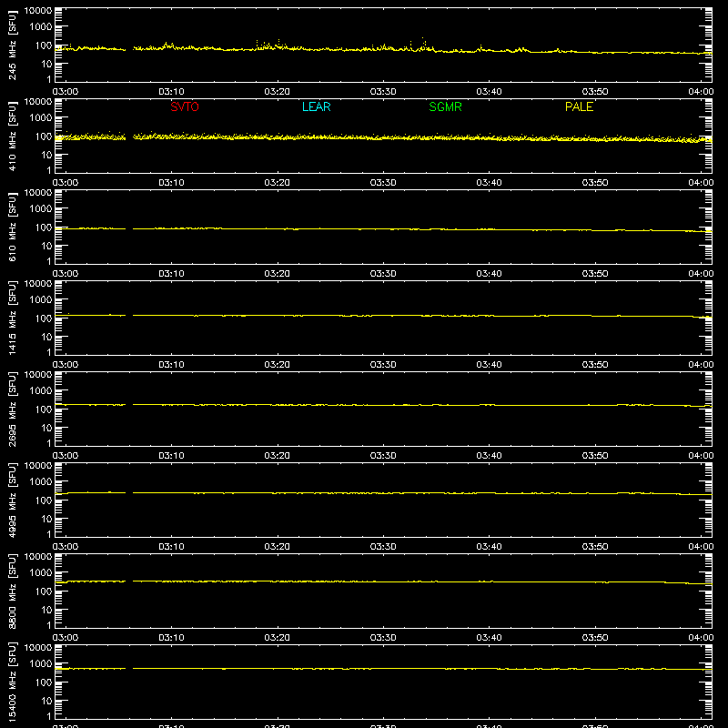This screenshot has width=728, height=728.
Task: Click 03:10 time label below 245 MHz plot
Action: (x=171, y=92)
